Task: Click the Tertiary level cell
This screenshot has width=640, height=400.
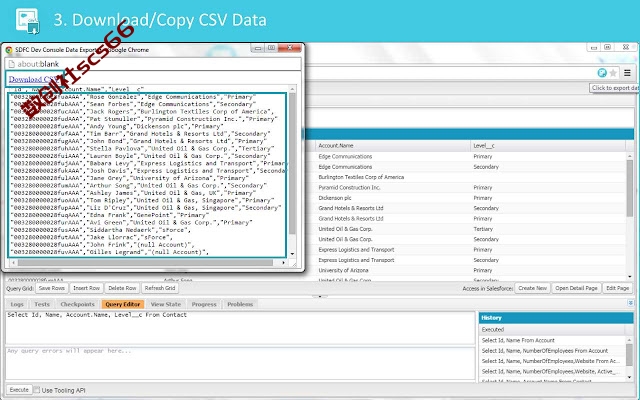Action: [548, 229]
